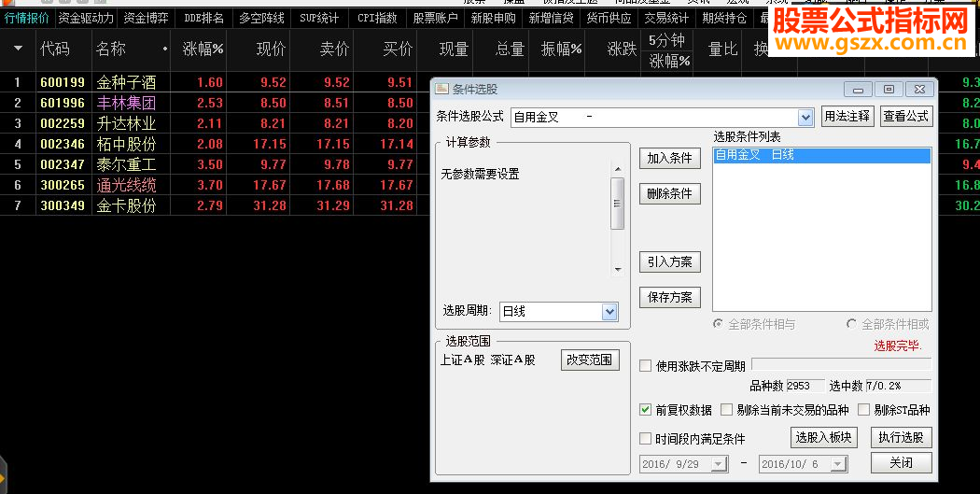Expand the 选股周期 日线 dropdown
This screenshot has width=980, height=494.
609,311
